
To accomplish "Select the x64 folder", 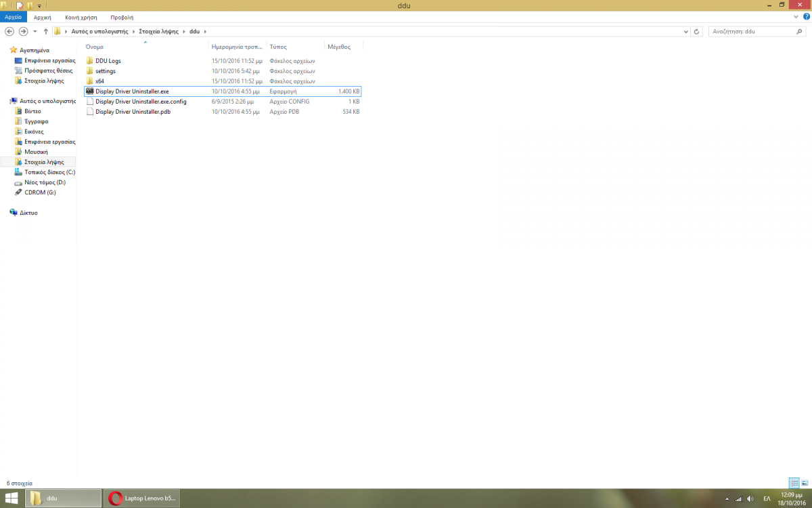I will [99, 81].
